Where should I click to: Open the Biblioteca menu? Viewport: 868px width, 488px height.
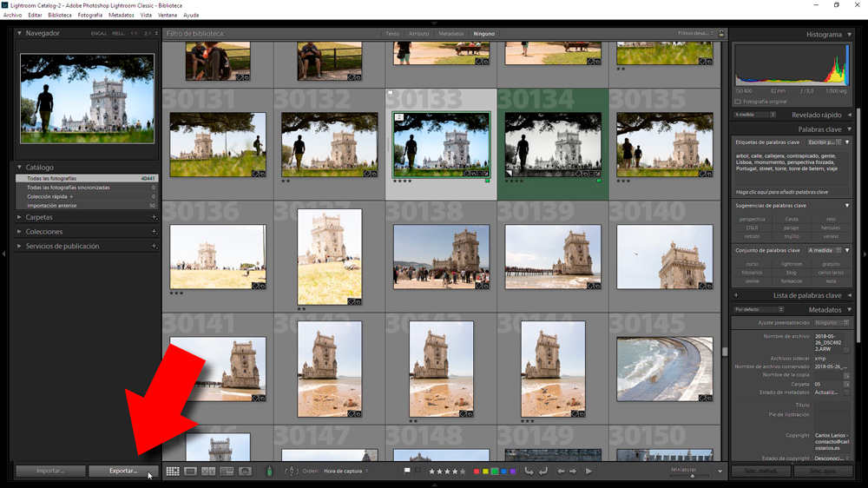point(60,16)
